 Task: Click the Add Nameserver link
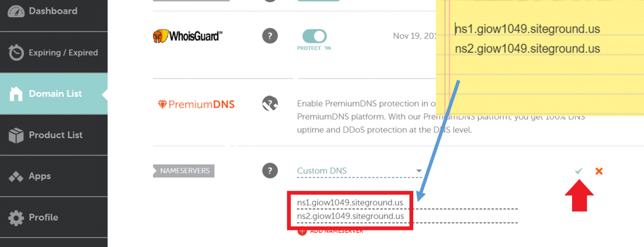click(336, 231)
